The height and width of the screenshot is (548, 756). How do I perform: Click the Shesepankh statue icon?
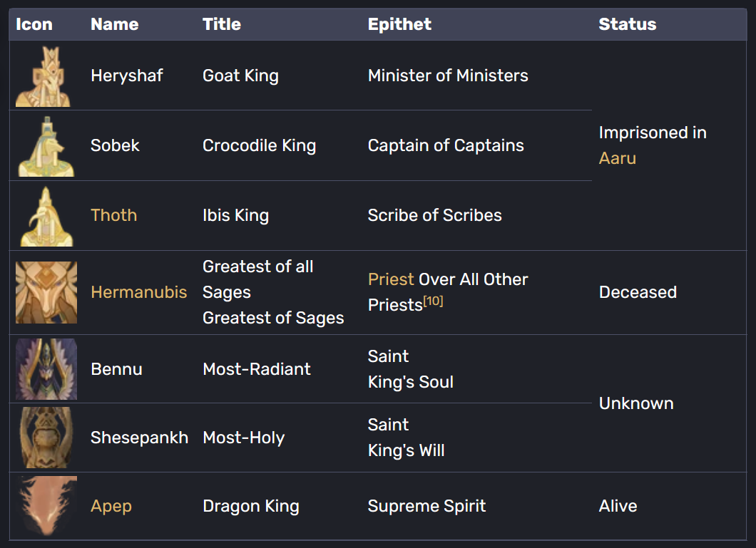(46, 438)
